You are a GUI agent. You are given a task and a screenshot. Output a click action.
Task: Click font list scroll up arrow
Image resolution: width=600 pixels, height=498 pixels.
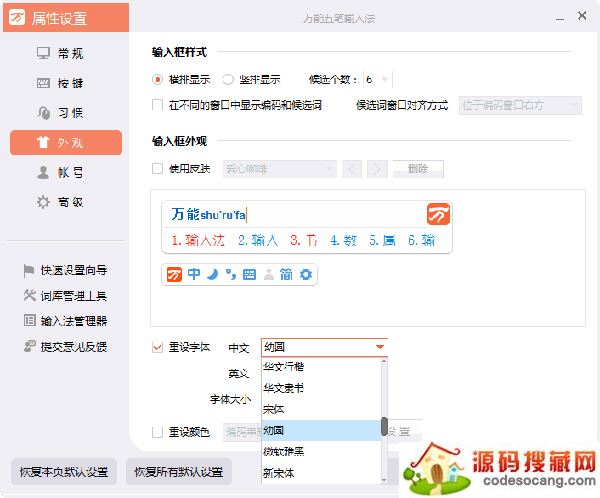point(384,361)
